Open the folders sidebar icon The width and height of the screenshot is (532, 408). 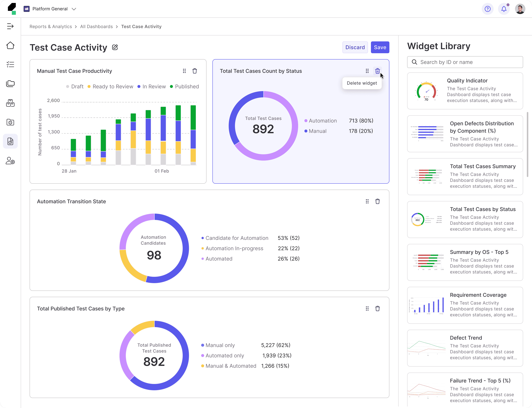10,84
